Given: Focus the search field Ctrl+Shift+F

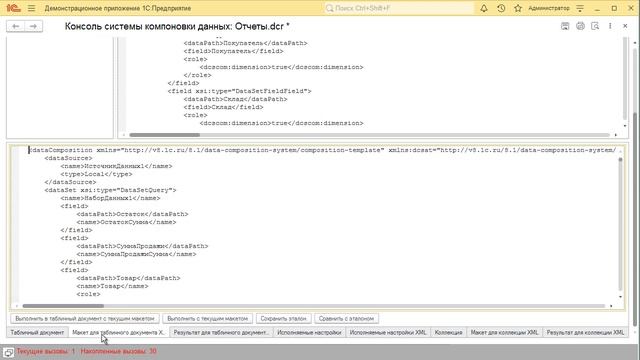Looking at the screenshot, I should click(x=399, y=8).
